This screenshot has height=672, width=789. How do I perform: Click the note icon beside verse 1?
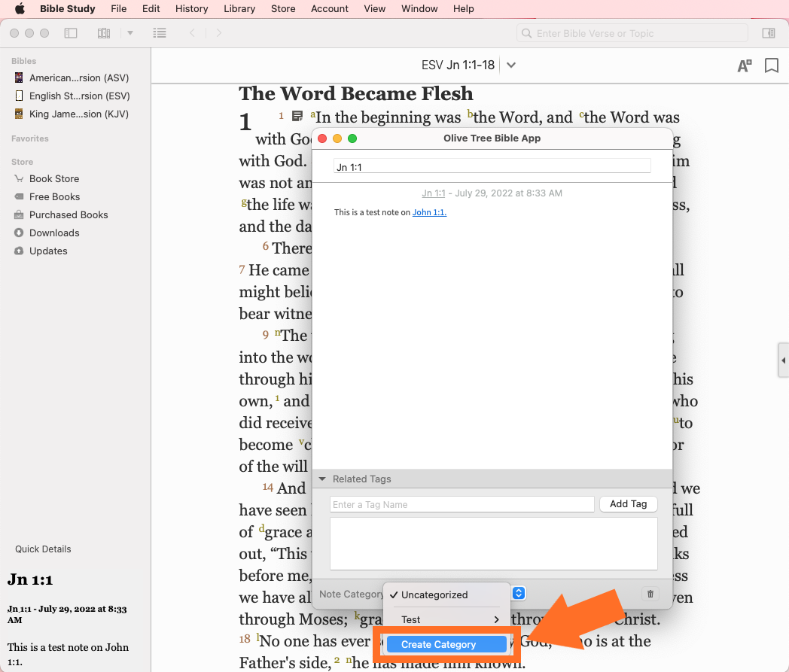pos(297,117)
